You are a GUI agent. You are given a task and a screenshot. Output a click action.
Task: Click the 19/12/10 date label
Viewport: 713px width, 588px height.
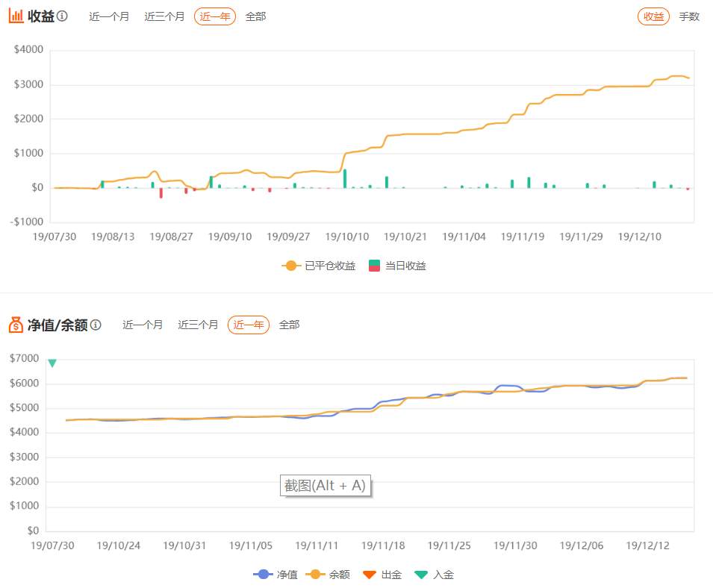pos(639,237)
